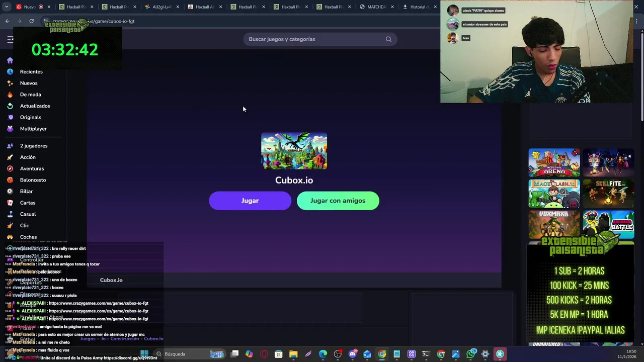This screenshot has height=362, width=644.
Task: Click the Cubox.io label below the game
Action: (x=111, y=280)
